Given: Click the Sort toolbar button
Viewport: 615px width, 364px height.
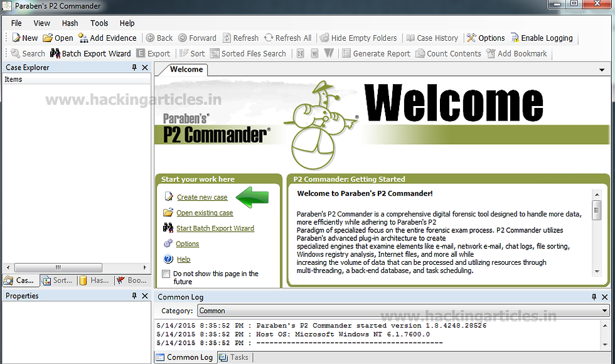Looking at the screenshot, I should pos(192,54).
